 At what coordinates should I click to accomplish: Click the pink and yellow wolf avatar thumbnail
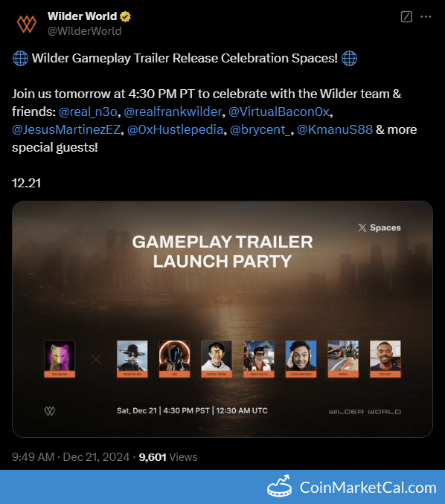point(60,359)
